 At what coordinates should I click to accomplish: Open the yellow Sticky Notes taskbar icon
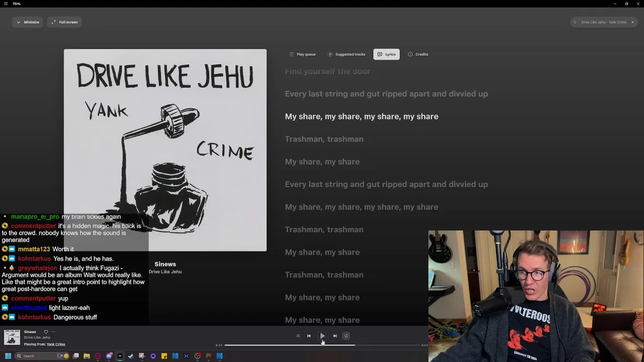[x=164, y=356]
